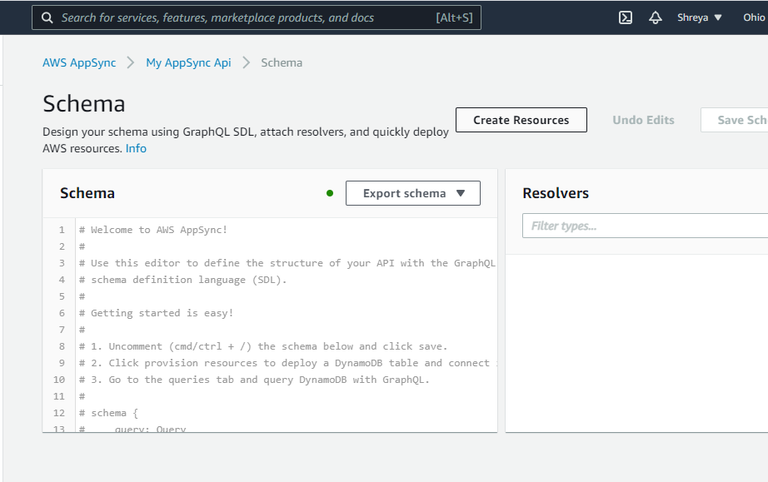Go to the AWS AppSync breadcrumb
This screenshot has width=768, height=482.
[79, 62]
